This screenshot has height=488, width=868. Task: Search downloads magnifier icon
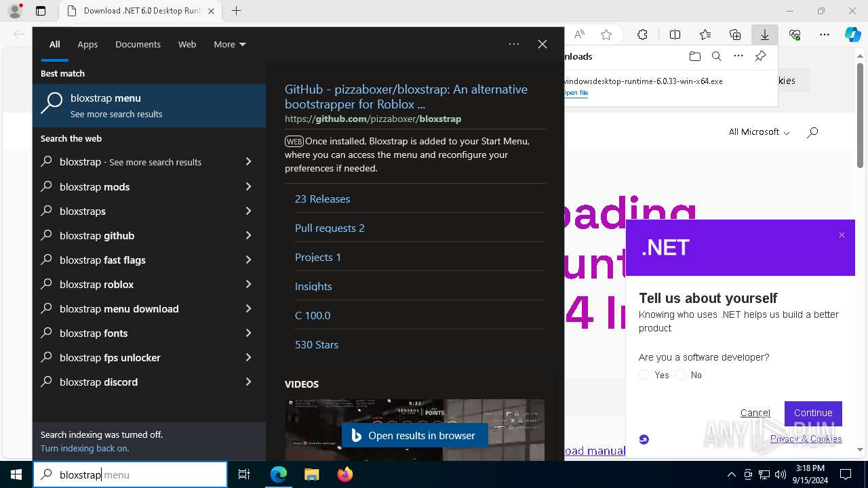[x=716, y=56]
